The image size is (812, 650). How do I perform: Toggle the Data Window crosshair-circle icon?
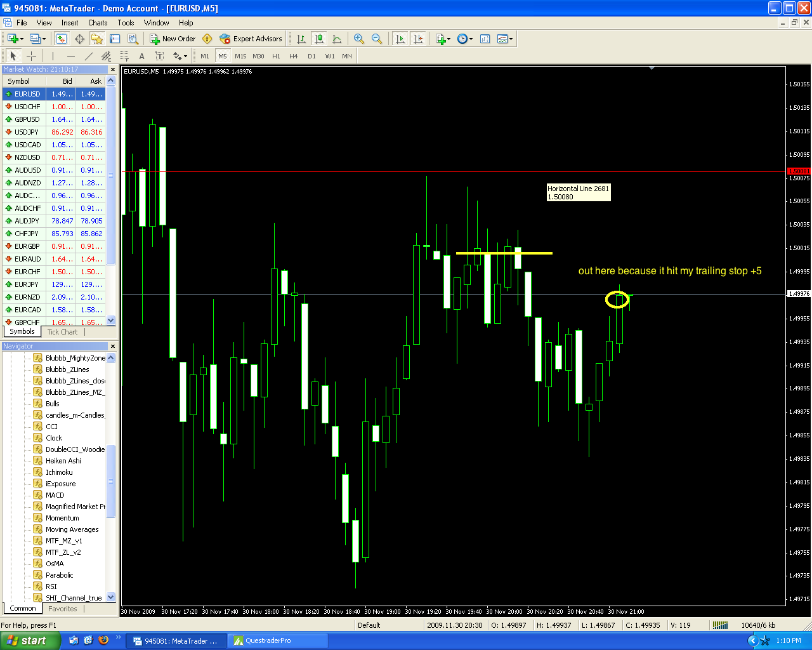(x=79, y=39)
